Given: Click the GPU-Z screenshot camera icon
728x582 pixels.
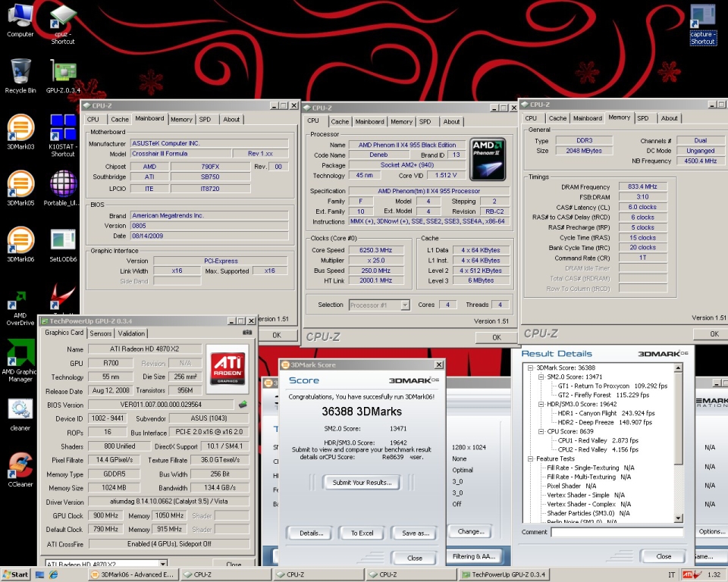Looking at the screenshot, I should [x=247, y=333].
